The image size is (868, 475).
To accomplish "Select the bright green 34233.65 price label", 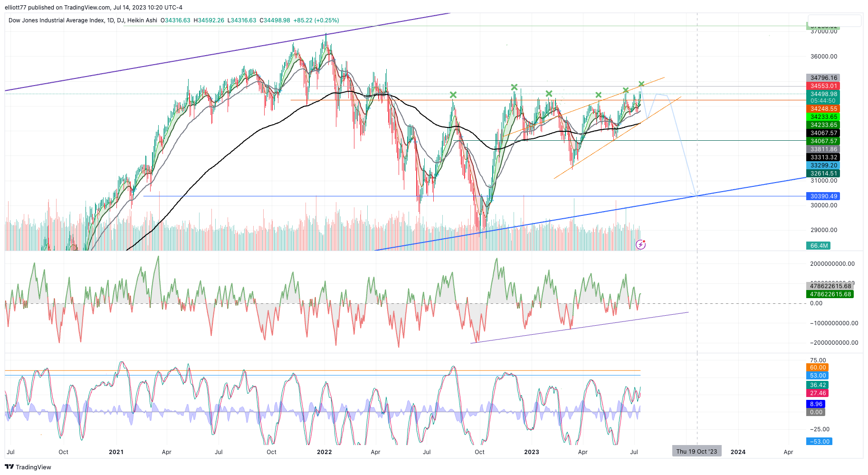I will tap(823, 117).
